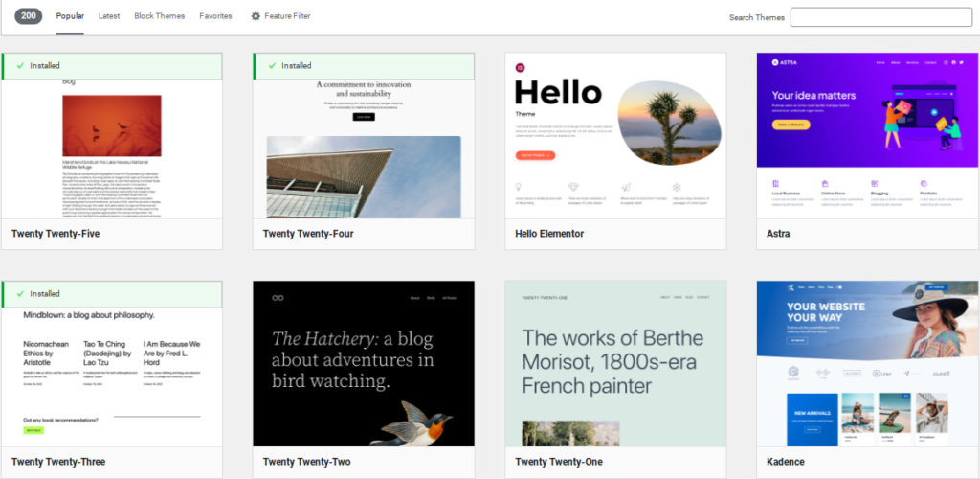Image resolution: width=980 pixels, height=479 pixels.
Task: Click the Twenty Twenty-Four theme name
Action: [308, 234]
